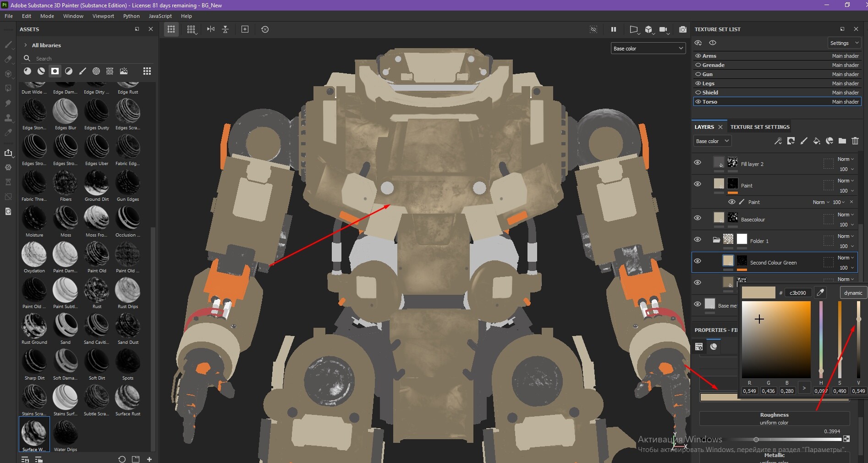The height and width of the screenshot is (463, 868).
Task: Toggle symmetry icon in the viewport toolbar
Action: pyautogui.click(x=210, y=29)
